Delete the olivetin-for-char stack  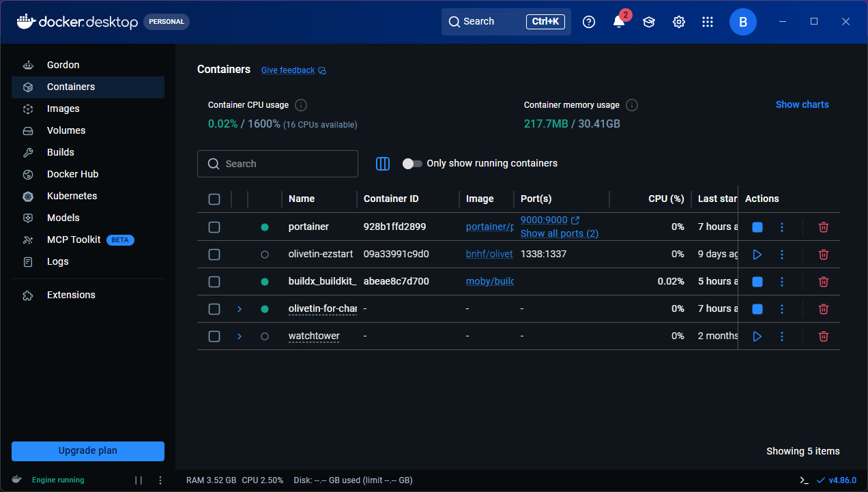pos(824,309)
